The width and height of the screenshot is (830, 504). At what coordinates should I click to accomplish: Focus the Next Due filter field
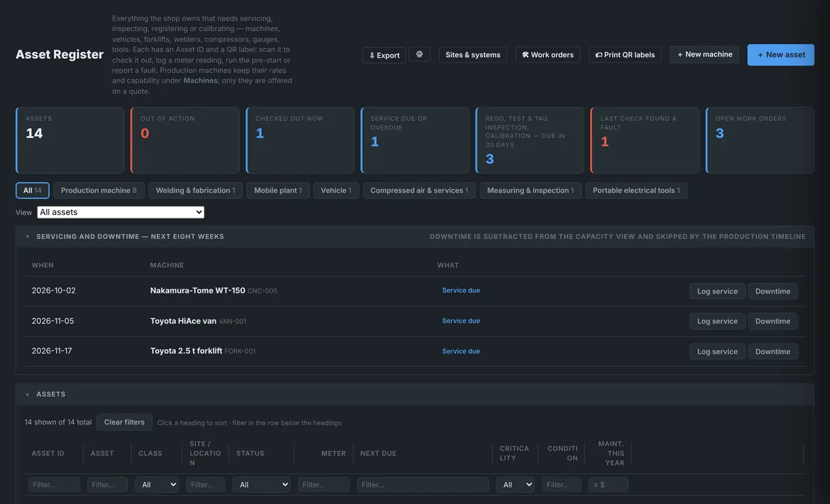click(423, 485)
